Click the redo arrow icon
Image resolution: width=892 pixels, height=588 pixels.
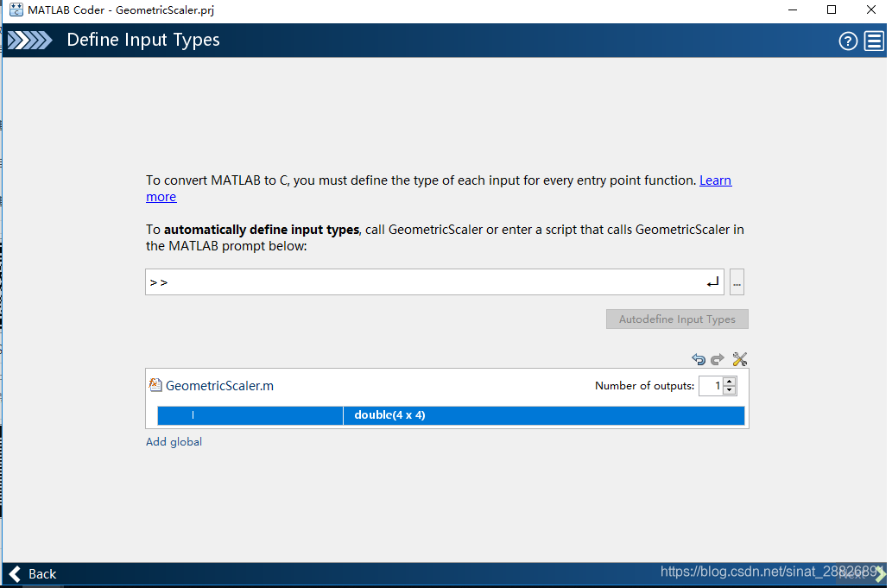pyautogui.click(x=718, y=359)
